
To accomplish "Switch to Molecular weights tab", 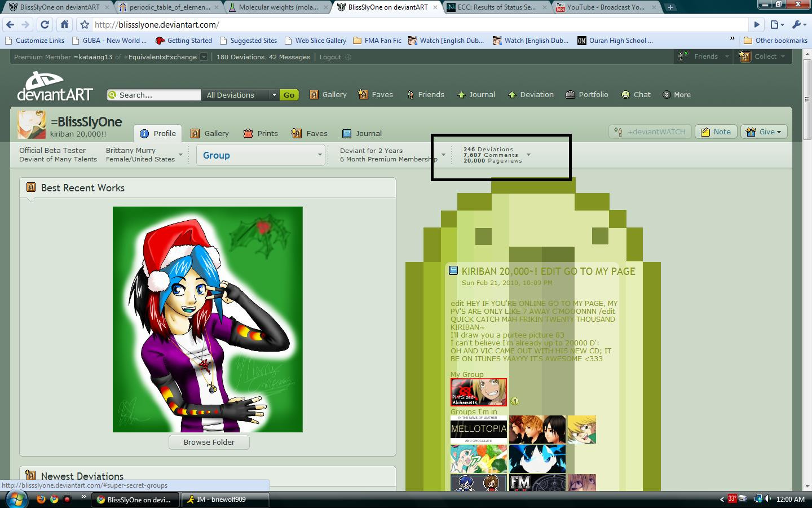I will tap(277, 7).
